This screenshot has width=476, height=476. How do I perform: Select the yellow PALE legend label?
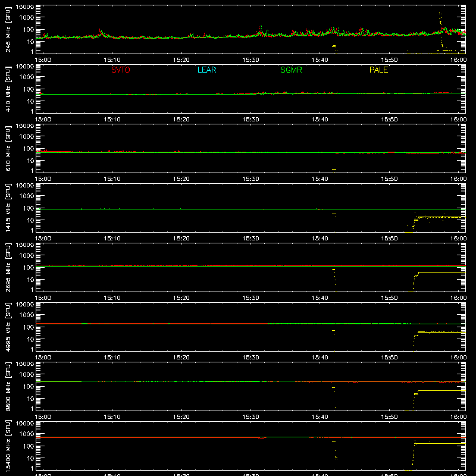(x=378, y=70)
